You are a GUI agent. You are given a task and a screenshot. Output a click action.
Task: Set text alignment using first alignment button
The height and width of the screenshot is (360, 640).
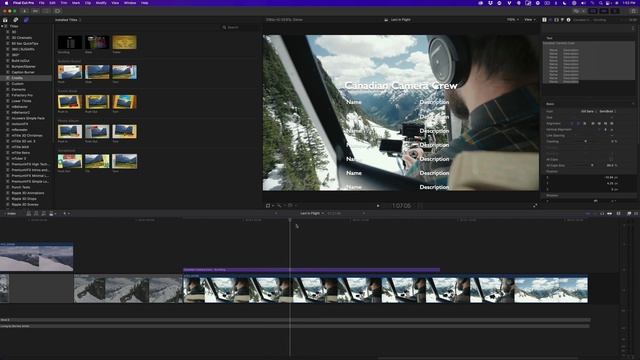572,123
